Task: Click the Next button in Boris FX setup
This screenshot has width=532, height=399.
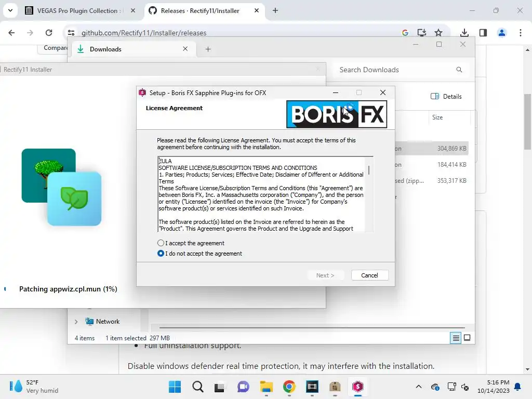Action: pos(325,275)
